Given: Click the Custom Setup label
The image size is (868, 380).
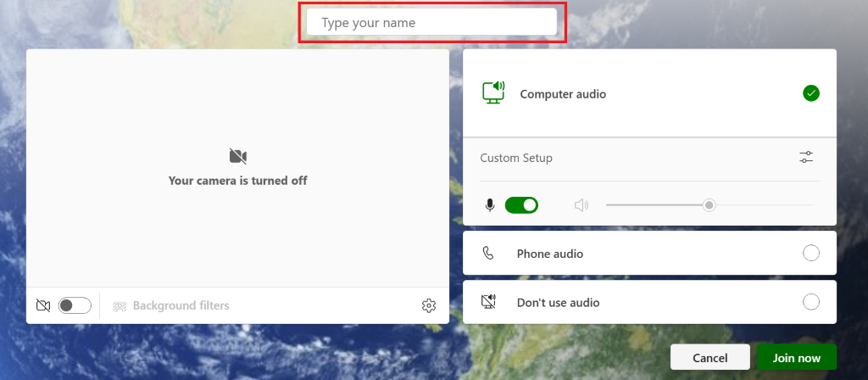Looking at the screenshot, I should [x=516, y=158].
